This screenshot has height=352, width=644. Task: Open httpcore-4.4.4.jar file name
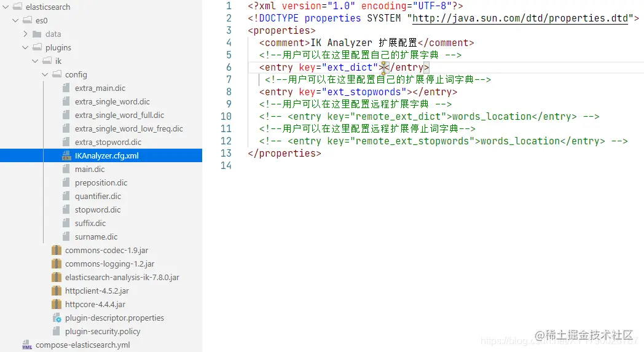pos(95,305)
